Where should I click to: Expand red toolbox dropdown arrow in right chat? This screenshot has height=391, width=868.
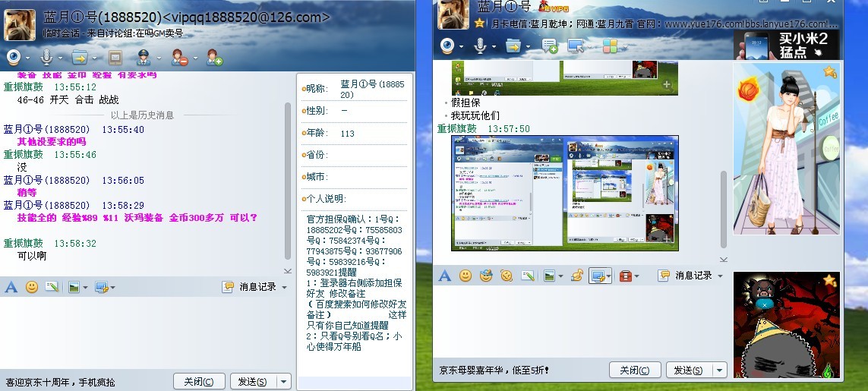click(636, 276)
